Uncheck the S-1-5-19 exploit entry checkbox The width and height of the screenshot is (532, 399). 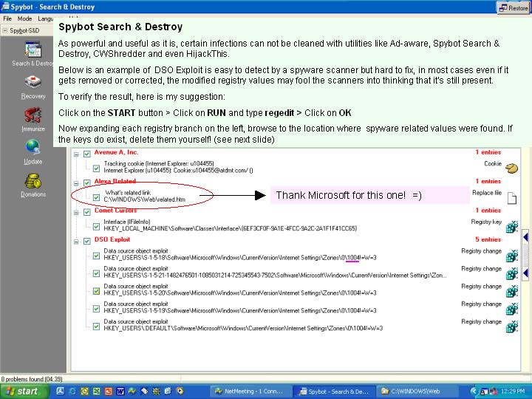point(96,308)
